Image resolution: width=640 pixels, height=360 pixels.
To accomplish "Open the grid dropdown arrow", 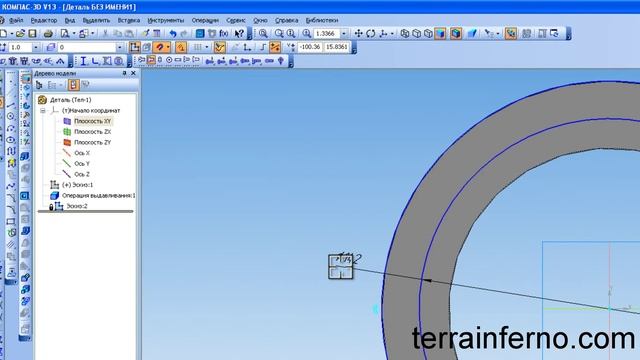I will click(207, 47).
